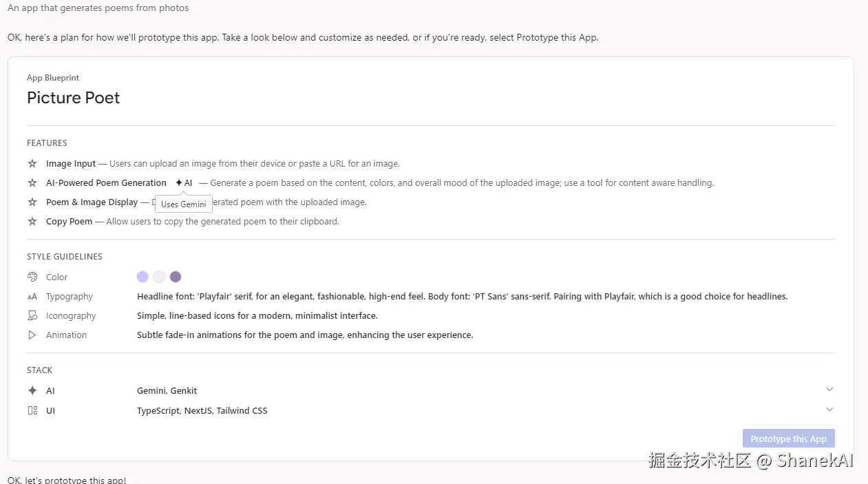This screenshot has height=484, width=868.
Task: Click the Image Input feature label
Action: 71,164
